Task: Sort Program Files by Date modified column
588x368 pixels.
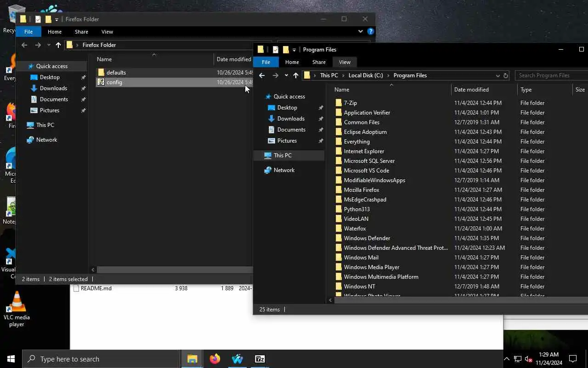Action: tap(484, 90)
